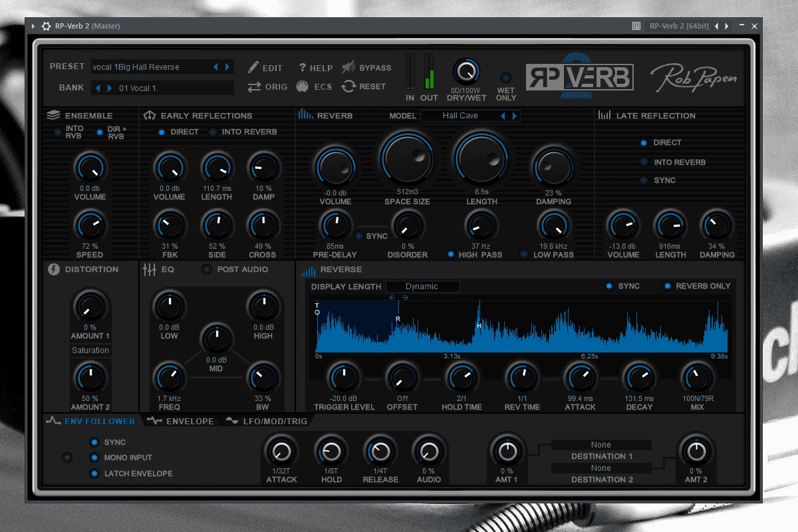Select previous preset arrow
Viewport: 798px width, 532px height.
[x=215, y=67]
